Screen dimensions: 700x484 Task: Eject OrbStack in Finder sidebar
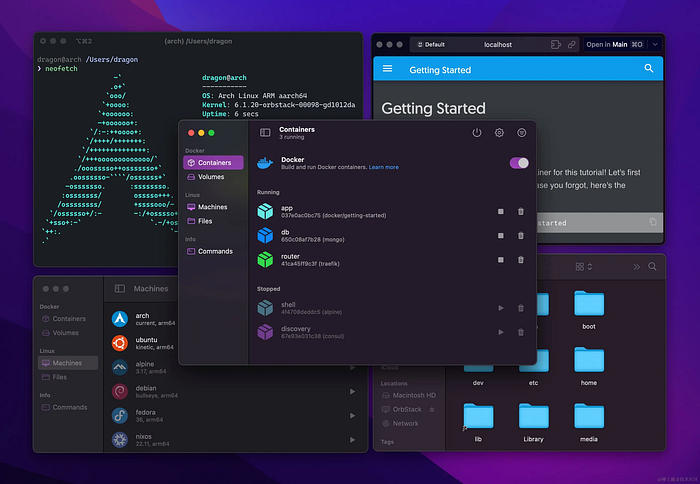(x=432, y=409)
